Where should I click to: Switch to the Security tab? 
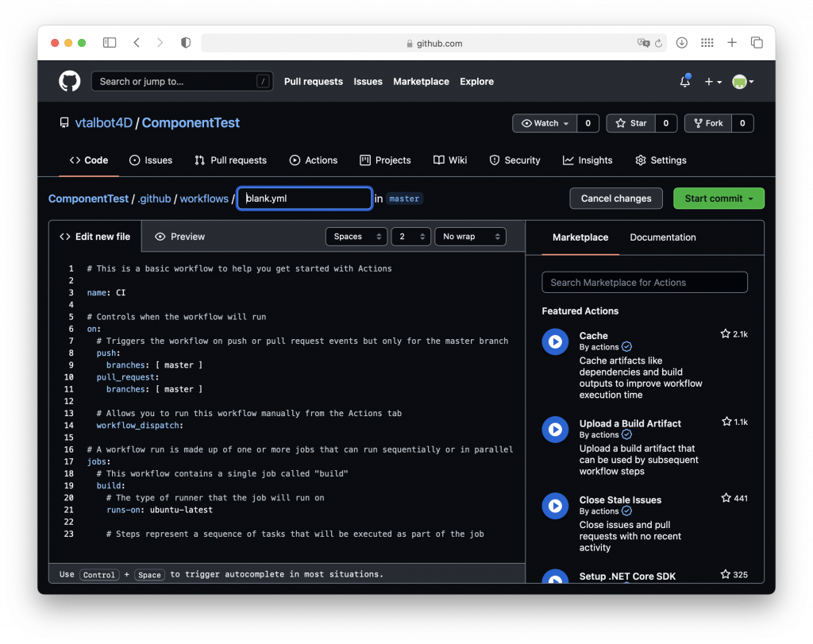514,160
